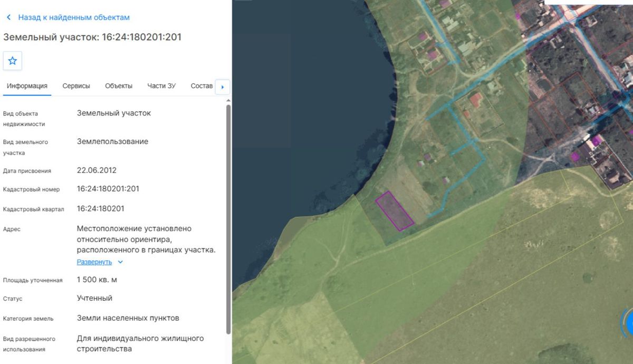The height and width of the screenshot is (364, 633).
Task: Click the "Кадастровый номер" label
Action: point(31,189)
